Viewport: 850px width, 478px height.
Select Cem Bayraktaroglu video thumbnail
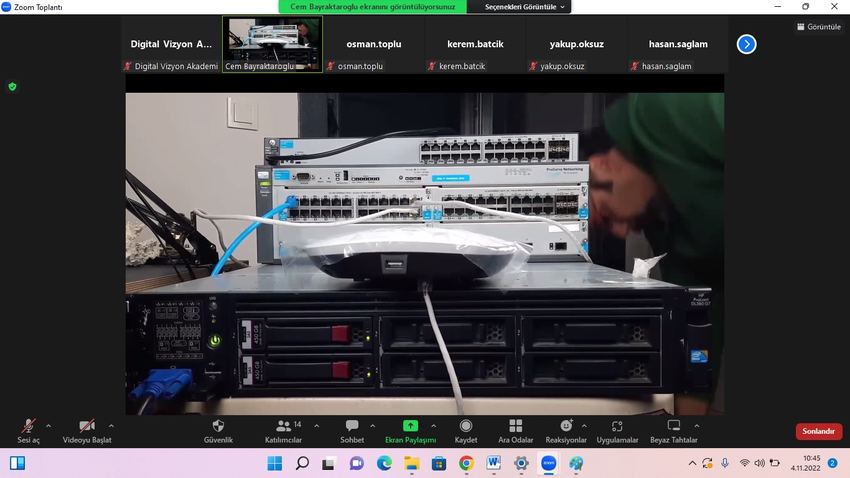click(x=272, y=44)
